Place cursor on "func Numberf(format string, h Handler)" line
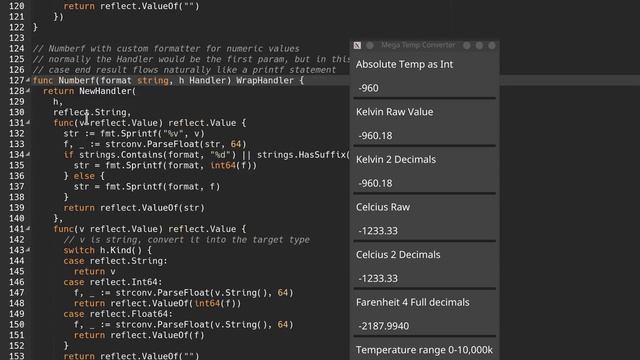640x360 pixels. [x=168, y=80]
